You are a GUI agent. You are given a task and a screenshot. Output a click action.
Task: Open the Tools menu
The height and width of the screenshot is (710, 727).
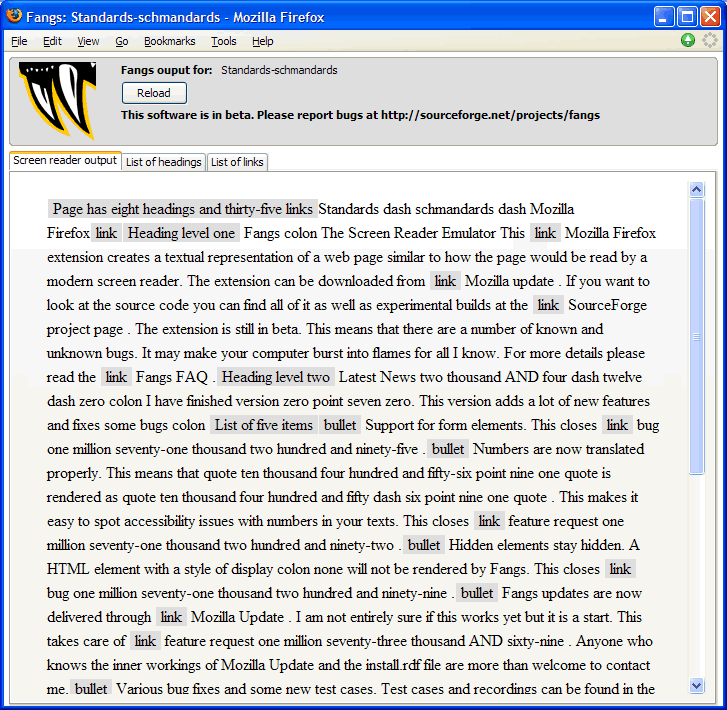[223, 41]
